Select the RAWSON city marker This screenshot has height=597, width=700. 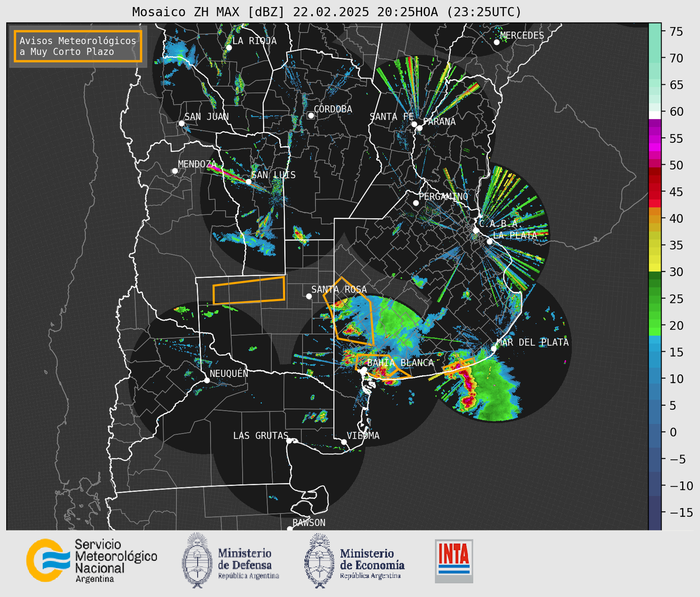(x=290, y=529)
